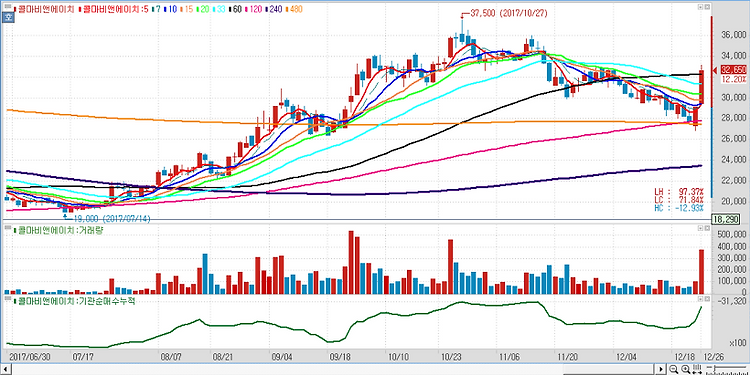
Task: Click the 19,000 (2017/07/14) low price label
Action: coord(111,218)
